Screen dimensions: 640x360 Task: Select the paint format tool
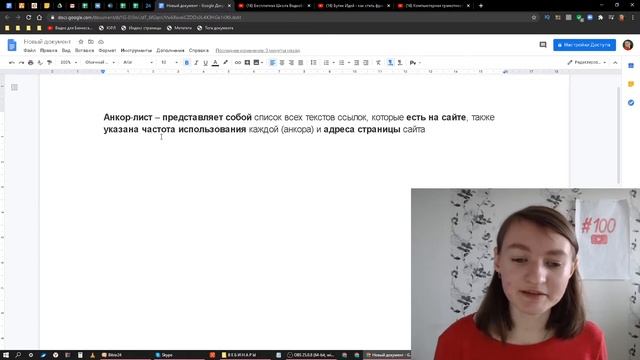[49, 62]
